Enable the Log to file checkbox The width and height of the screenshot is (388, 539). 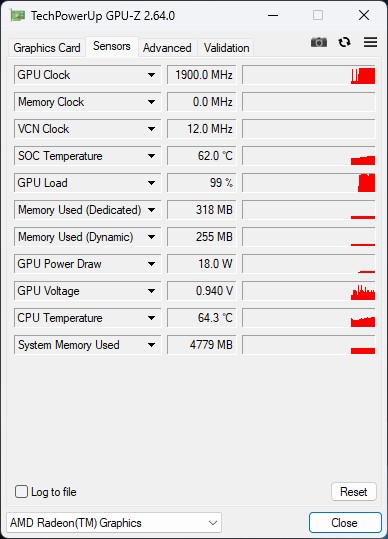[21, 492]
